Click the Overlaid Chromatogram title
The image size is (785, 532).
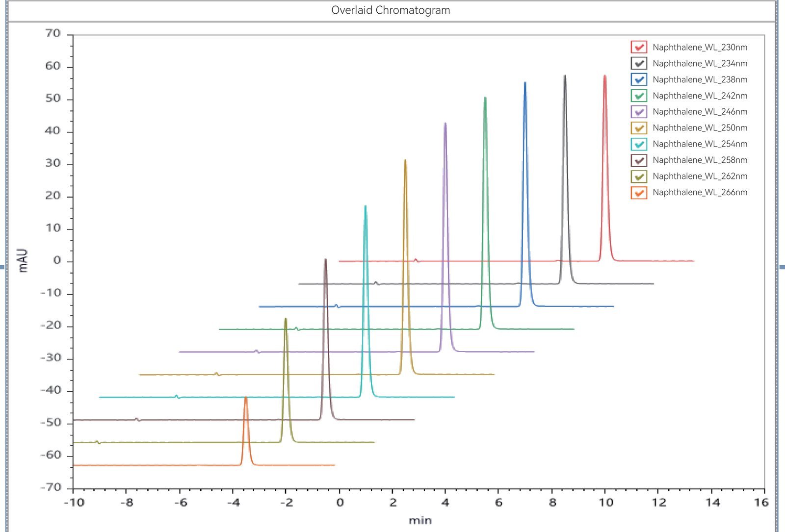(x=391, y=10)
